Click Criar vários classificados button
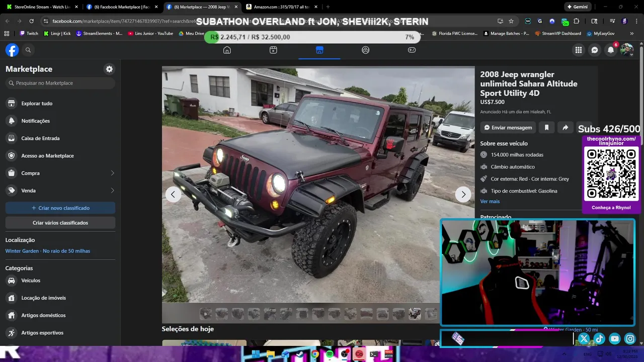This screenshot has width=644, height=362. point(60,223)
